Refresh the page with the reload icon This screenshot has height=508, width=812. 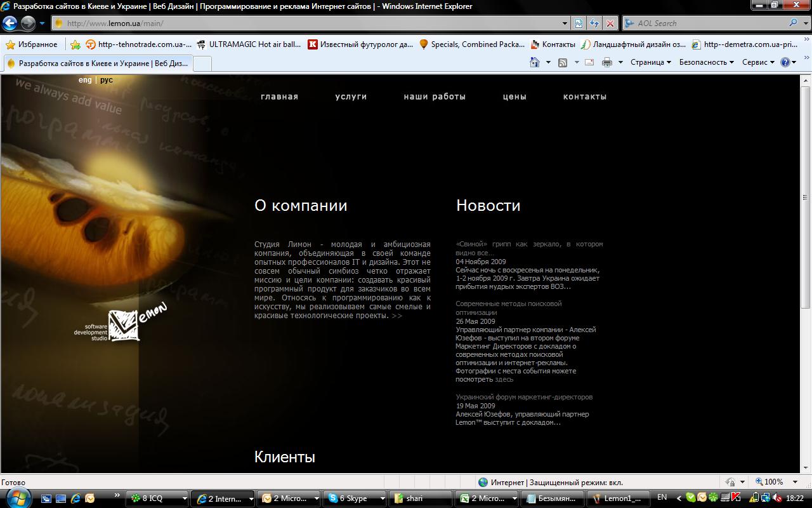click(x=594, y=23)
